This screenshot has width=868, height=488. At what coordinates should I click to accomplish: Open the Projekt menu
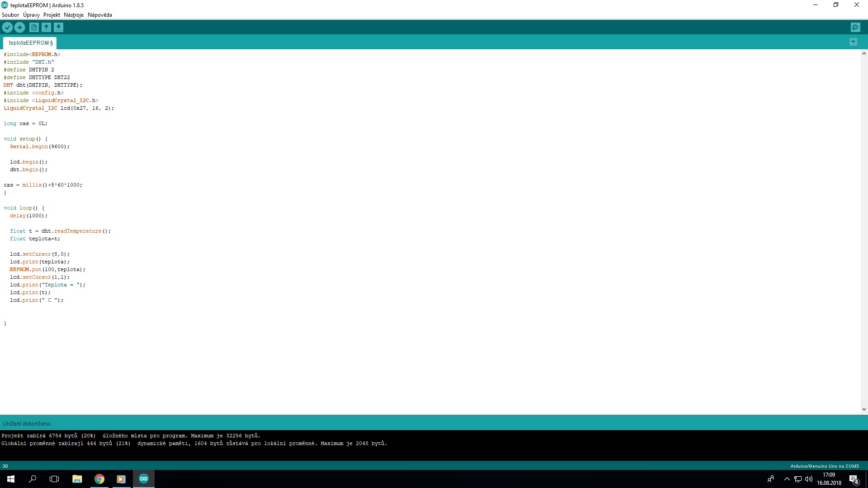tap(52, 15)
